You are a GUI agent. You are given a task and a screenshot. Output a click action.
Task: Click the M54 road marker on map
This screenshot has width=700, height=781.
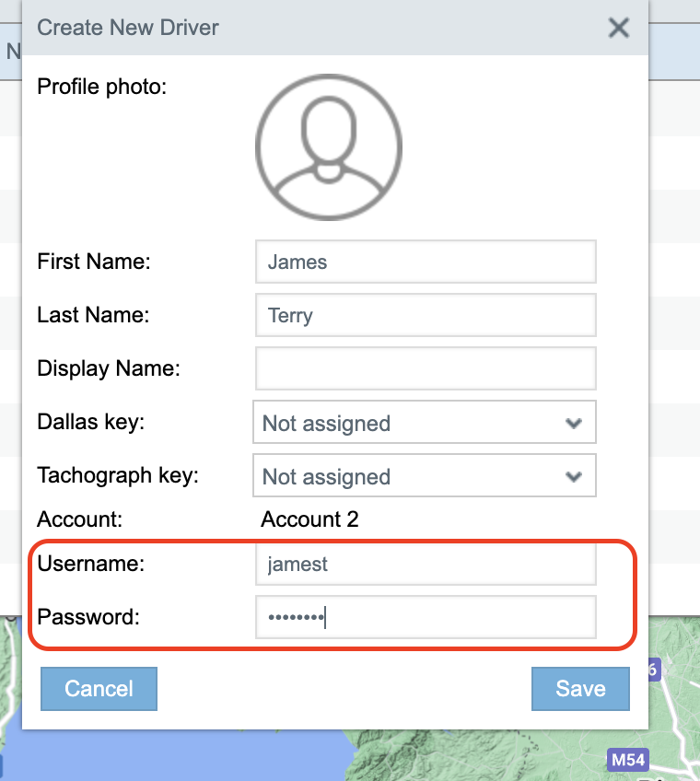pos(628,760)
